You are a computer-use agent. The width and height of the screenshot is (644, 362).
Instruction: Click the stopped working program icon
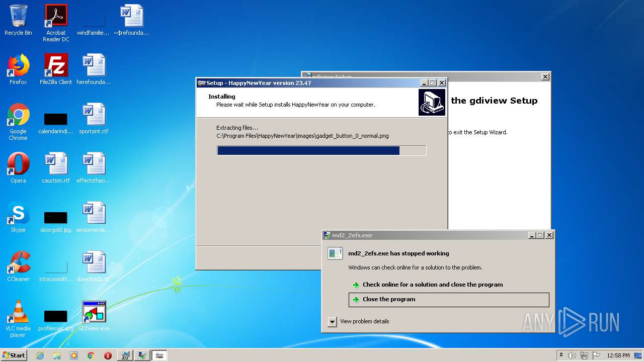(335, 253)
